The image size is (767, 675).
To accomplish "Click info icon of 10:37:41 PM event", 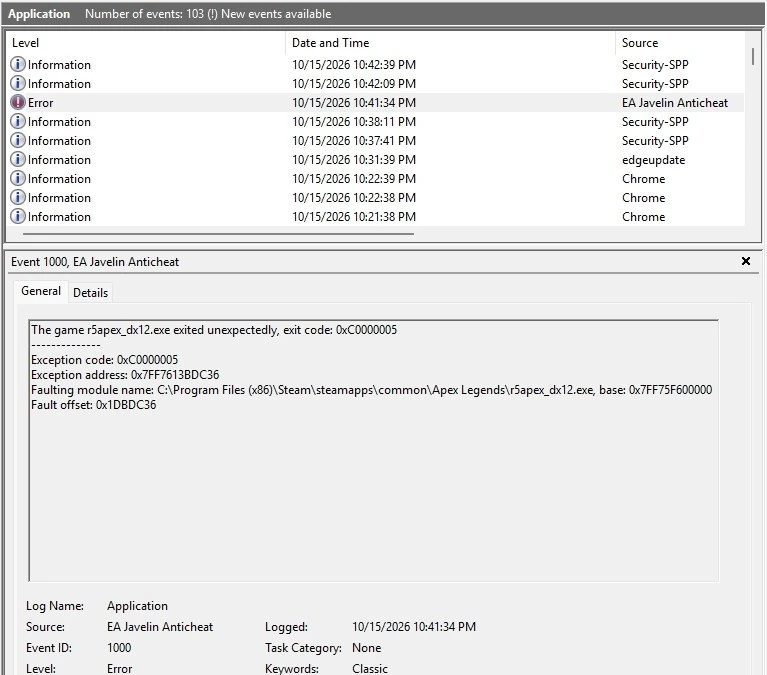I will [18, 141].
